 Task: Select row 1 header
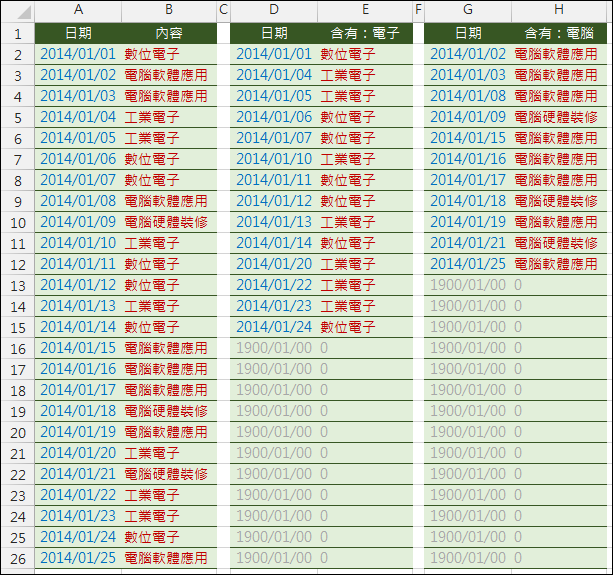coord(18,34)
